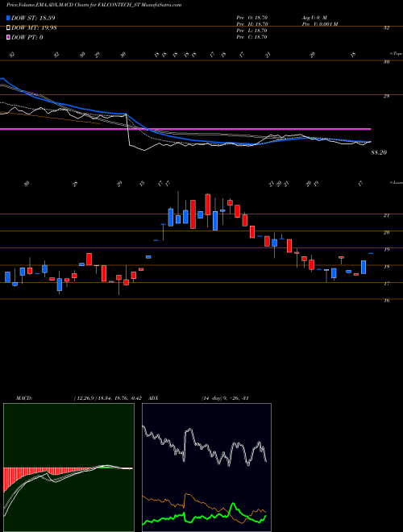Click the 'Pre O: 18.70' value
This screenshot has width=403, height=532.
click(252, 18)
